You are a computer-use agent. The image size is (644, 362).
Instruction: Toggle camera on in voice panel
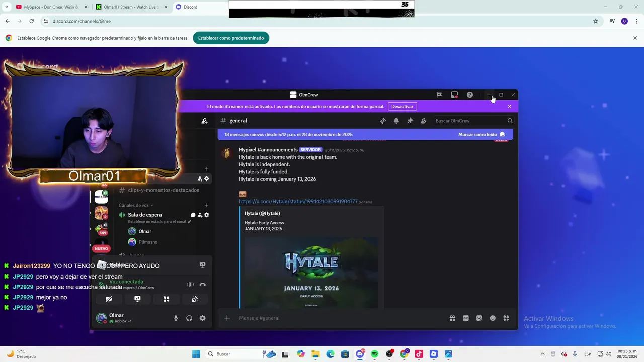109,299
